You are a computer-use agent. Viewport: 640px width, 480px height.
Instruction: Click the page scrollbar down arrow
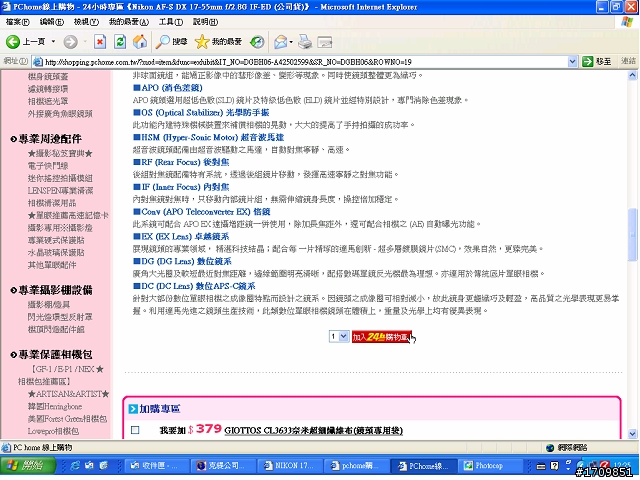(632, 433)
